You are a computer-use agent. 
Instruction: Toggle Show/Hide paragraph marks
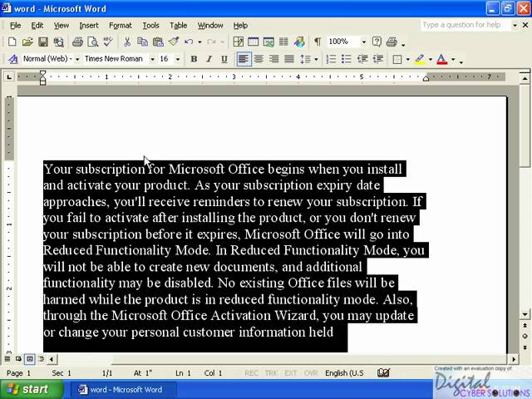(318, 42)
